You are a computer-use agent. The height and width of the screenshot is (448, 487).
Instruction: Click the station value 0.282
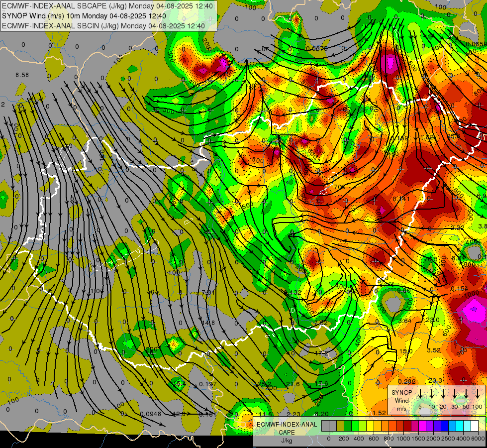(x=407, y=381)
